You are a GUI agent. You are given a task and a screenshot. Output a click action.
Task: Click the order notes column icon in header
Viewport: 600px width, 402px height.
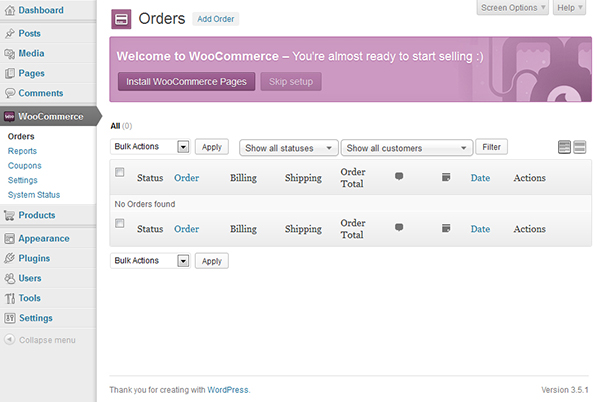coord(445,177)
